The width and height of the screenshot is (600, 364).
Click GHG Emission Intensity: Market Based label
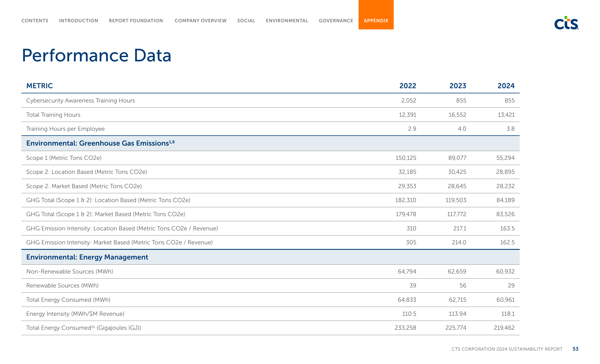119,242
